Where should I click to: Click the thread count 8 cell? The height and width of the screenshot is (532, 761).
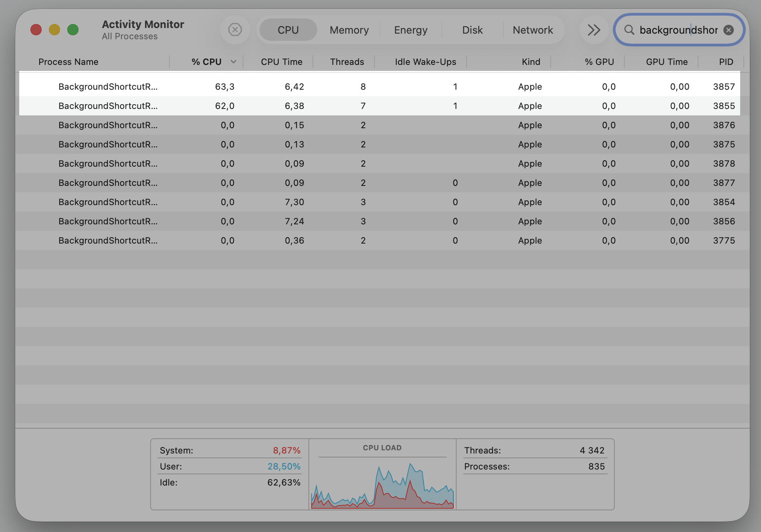(x=363, y=87)
